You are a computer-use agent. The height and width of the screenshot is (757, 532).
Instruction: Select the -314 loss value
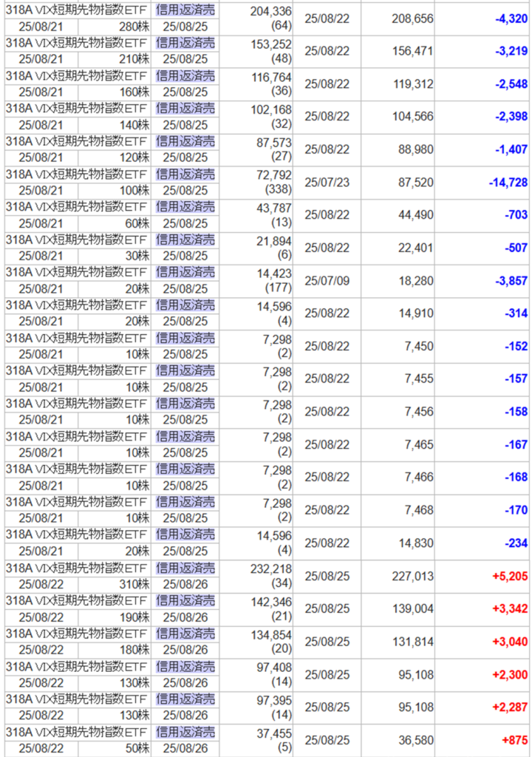click(x=516, y=313)
